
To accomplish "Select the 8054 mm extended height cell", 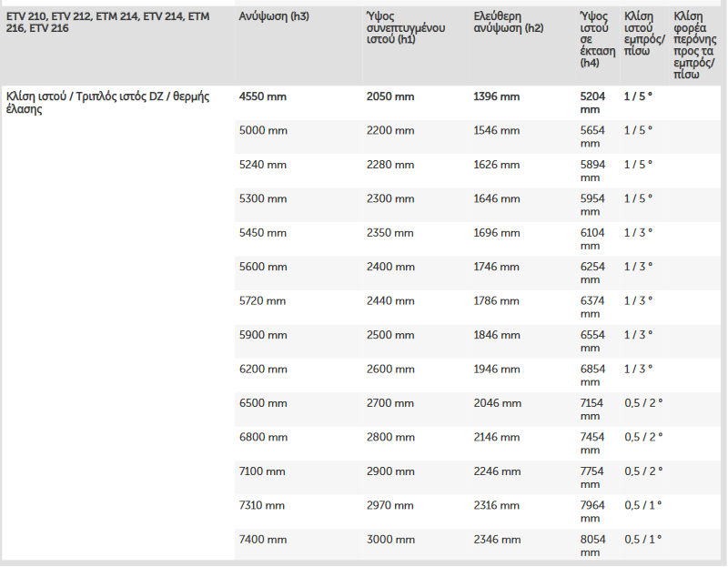I will click(x=592, y=545).
